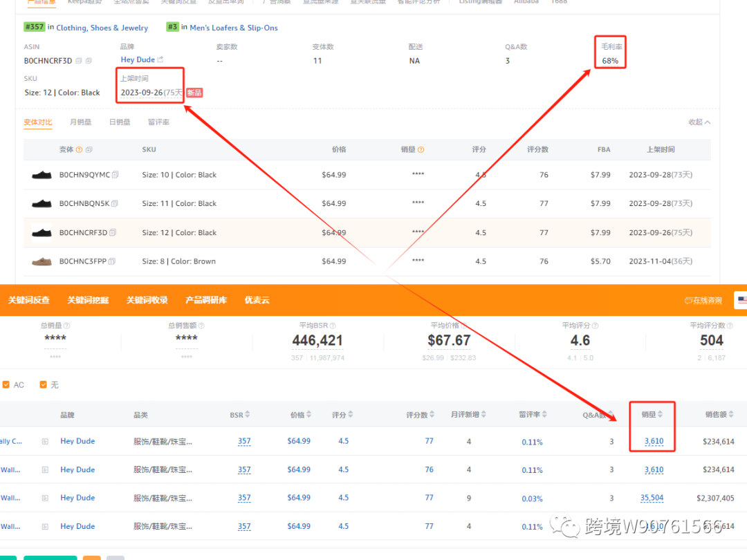
Task: Open the 35,504 sales link
Action: click(x=652, y=498)
